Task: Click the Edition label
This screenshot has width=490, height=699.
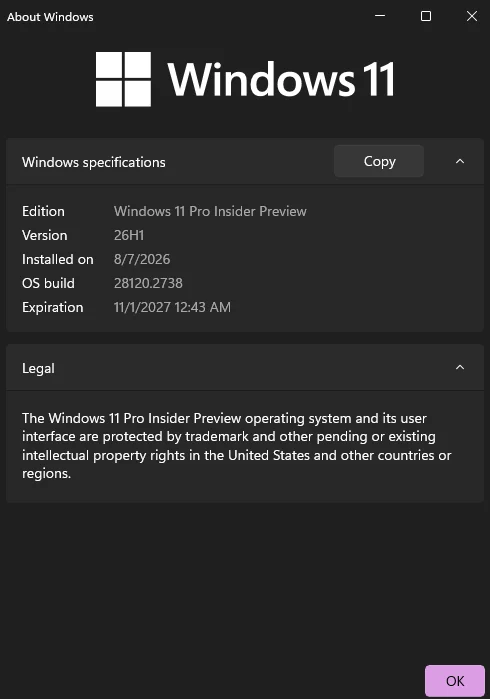Action: [43, 211]
